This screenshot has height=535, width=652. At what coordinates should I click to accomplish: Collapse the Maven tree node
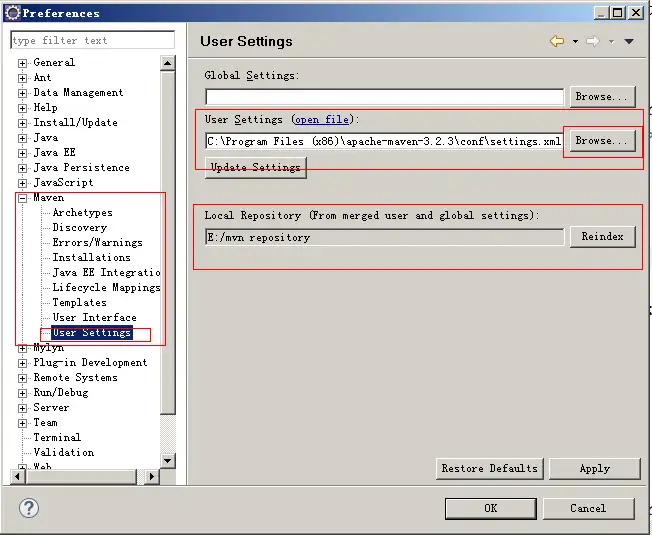pyautogui.click(x=22, y=198)
